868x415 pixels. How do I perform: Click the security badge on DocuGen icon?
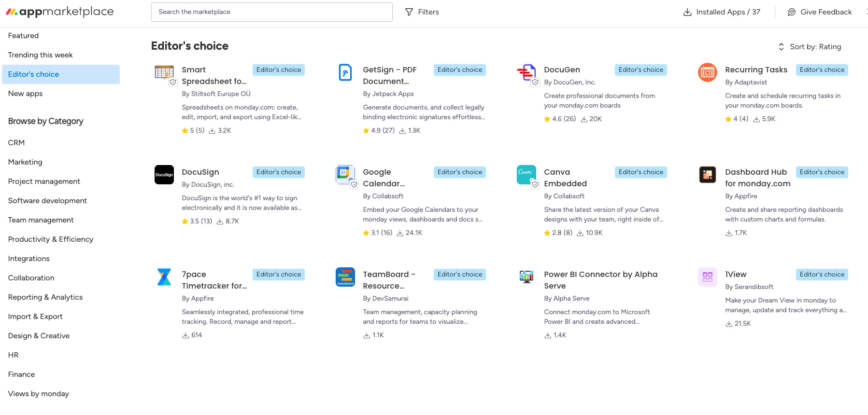click(535, 82)
